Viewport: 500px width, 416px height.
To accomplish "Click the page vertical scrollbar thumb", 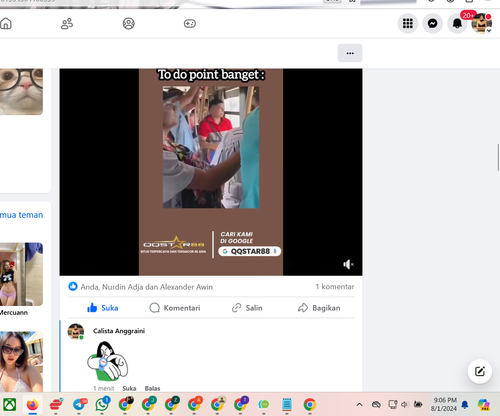I will click(x=498, y=157).
